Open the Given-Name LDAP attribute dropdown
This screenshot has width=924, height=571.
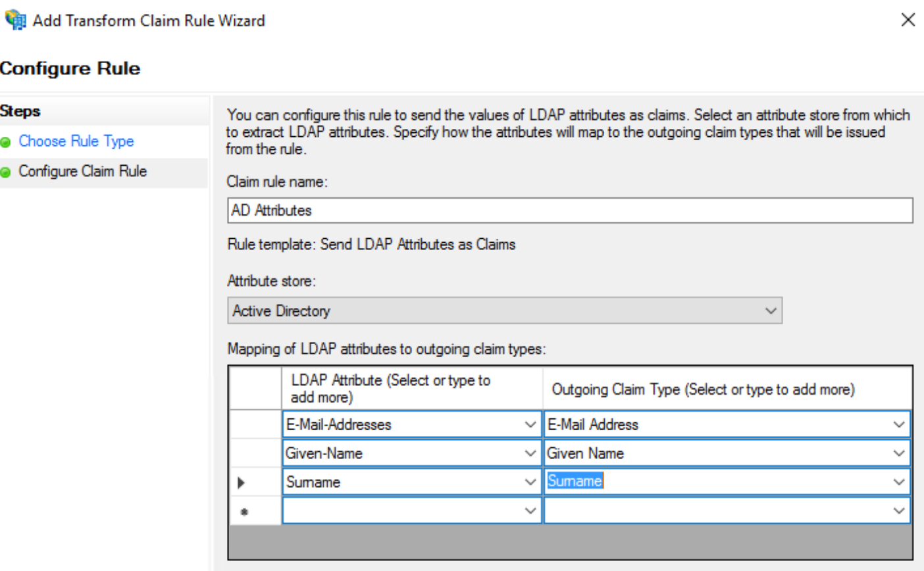(x=530, y=453)
